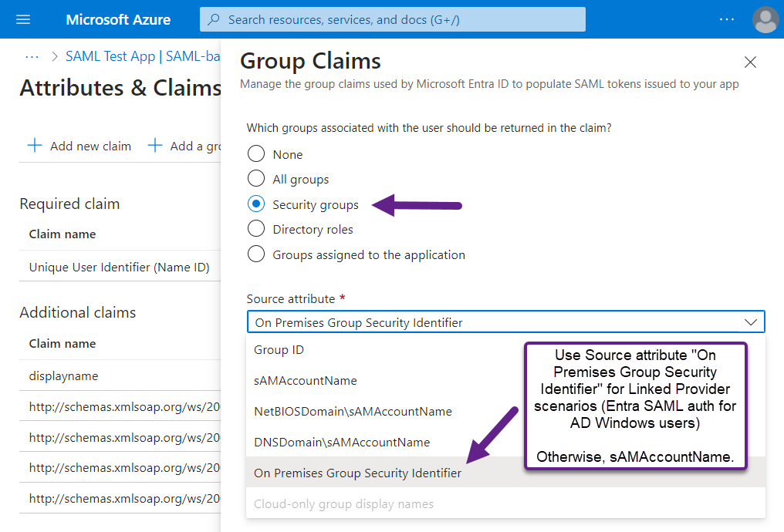Click the Source attribute field label
Image resolution: width=784 pixels, height=532 pixels.
click(x=290, y=298)
